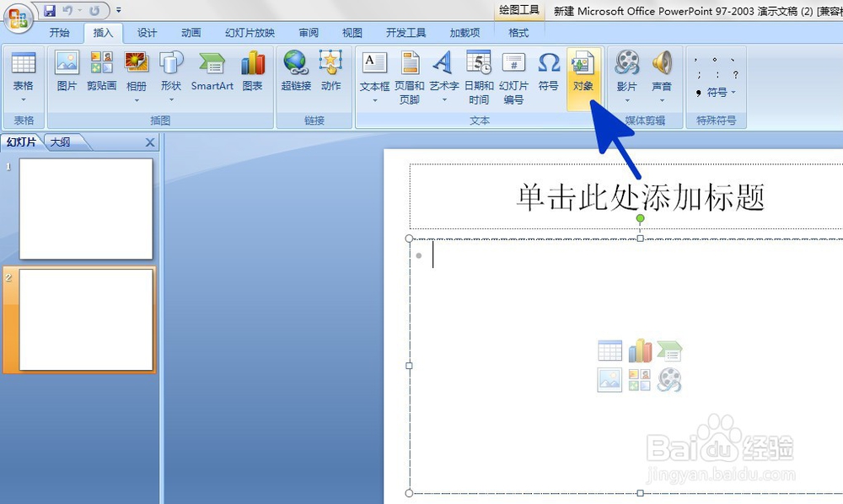Click the highlighted 对象 object button
The width and height of the screenshot is (843, 504).
coord(583,78)
